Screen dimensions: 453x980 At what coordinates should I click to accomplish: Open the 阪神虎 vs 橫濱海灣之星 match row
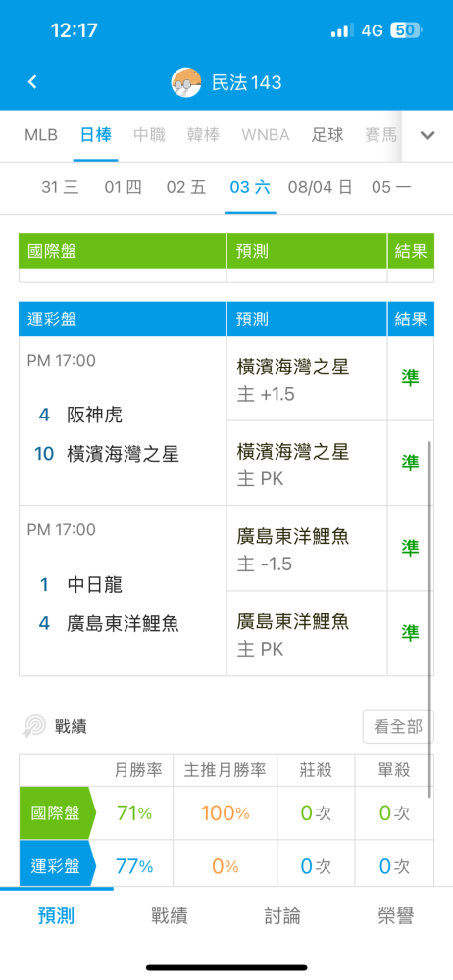coord(123,420)
